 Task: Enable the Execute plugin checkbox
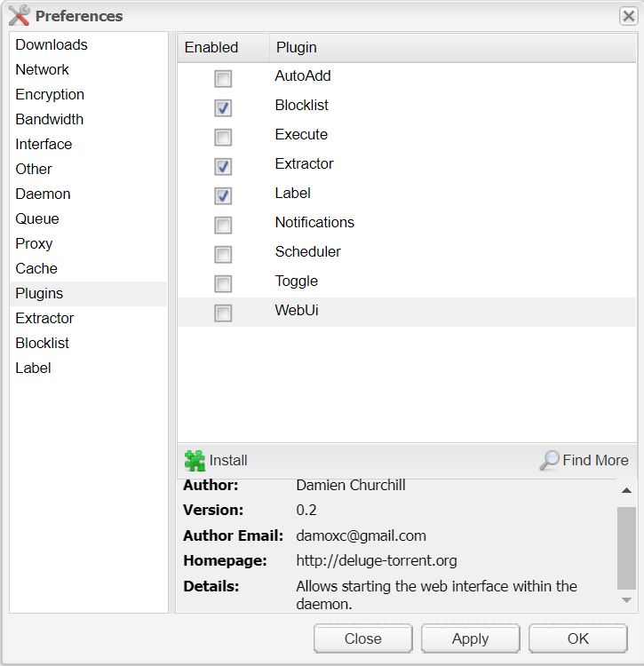(x=223, y=137)
